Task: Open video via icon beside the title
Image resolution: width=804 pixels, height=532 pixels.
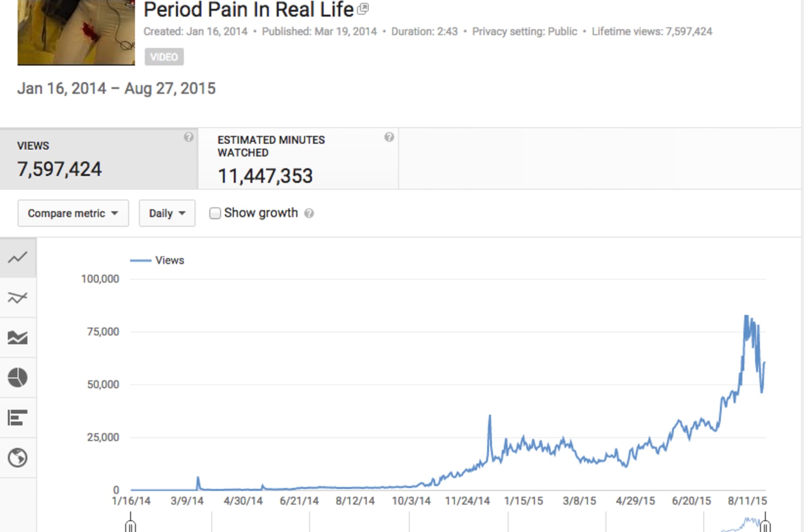Action: point(363,9)
